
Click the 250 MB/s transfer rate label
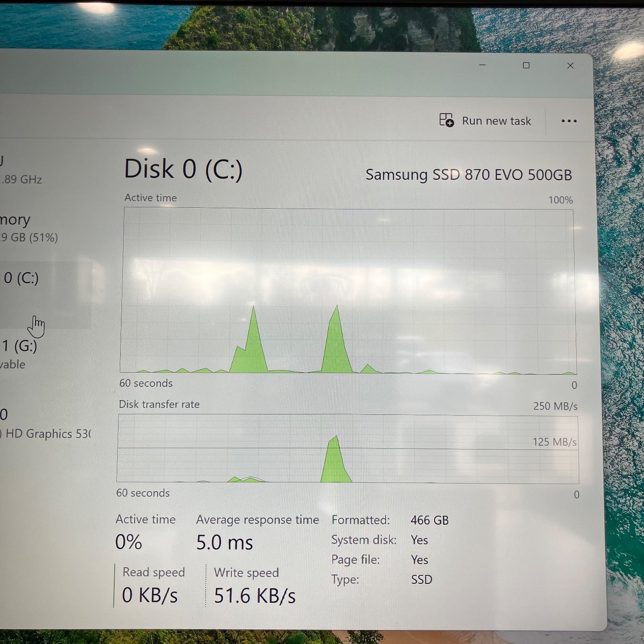pos(555,406)
